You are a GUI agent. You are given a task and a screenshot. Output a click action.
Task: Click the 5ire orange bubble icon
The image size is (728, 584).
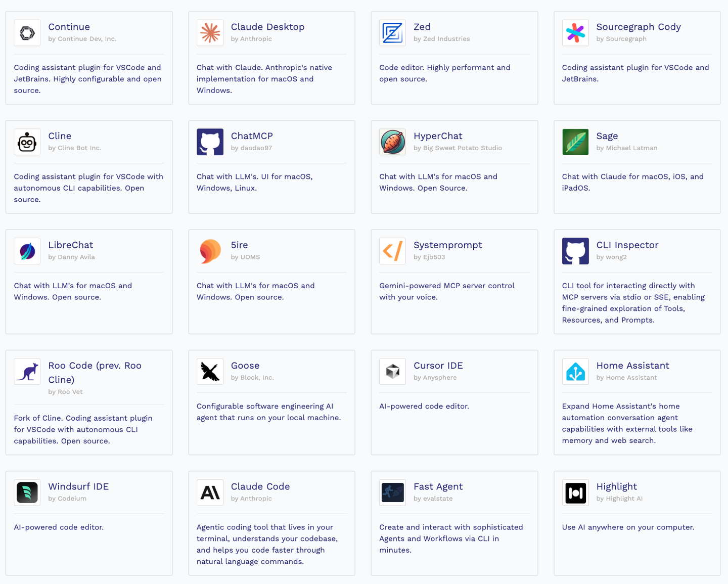click(x=210, y=251)
